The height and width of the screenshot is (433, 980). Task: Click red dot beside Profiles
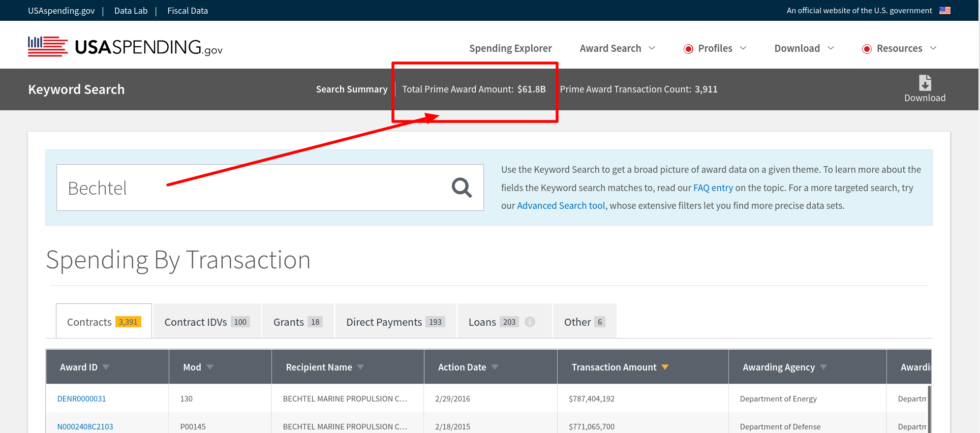(688, 49)
